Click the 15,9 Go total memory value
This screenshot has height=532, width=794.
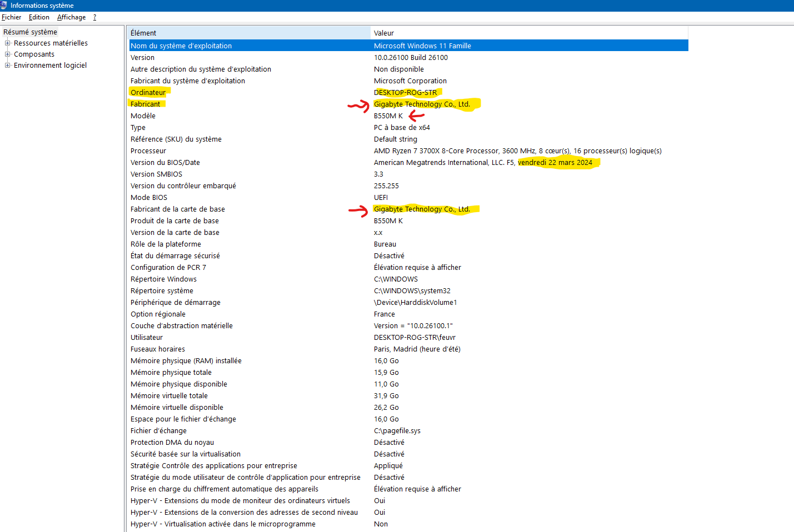coord(386,373)
